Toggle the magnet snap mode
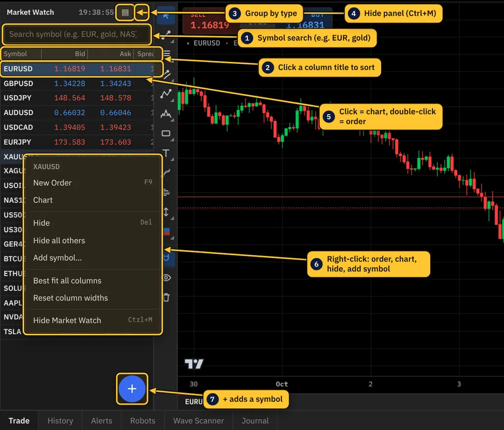This screenshot has width=504, height=430. tap(166, 258)
